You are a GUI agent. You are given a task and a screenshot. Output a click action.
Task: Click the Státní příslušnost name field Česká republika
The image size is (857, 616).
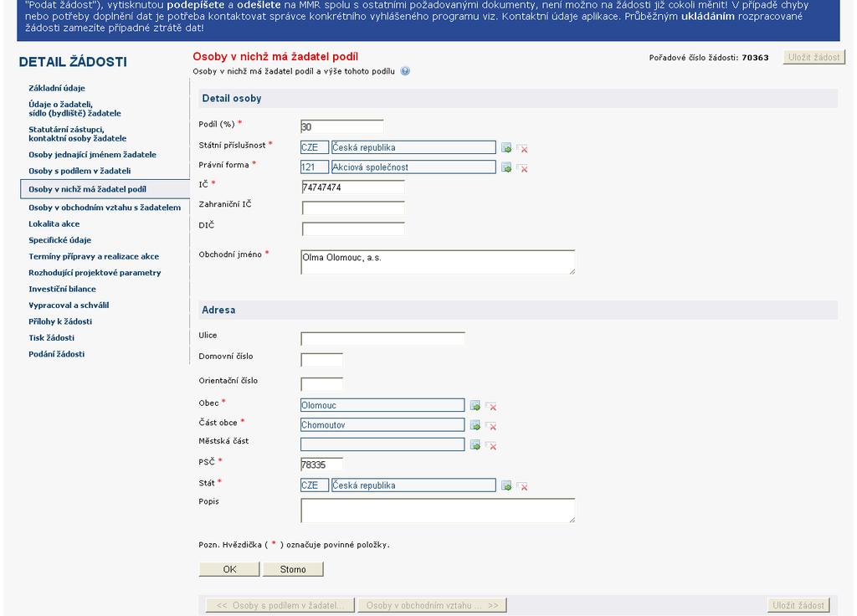click(413, 147)
